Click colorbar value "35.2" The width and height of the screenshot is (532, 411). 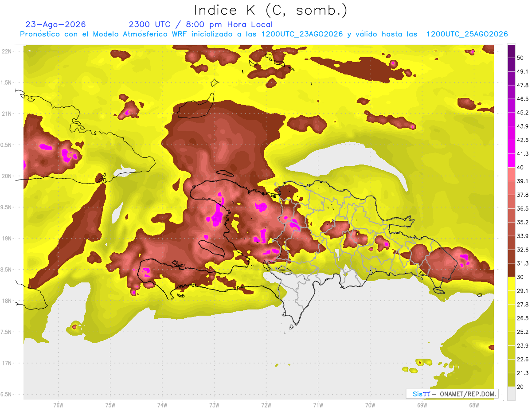[522, 222]
